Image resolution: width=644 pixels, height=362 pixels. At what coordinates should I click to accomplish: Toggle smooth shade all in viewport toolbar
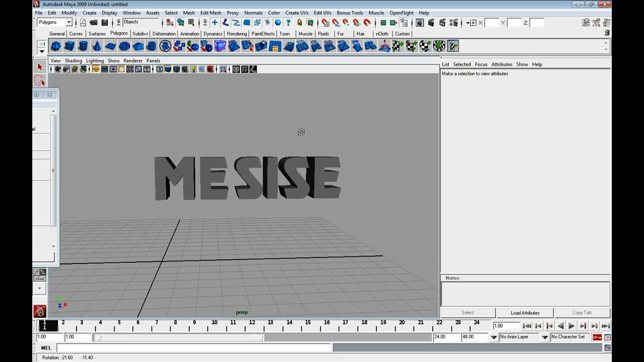(x=168, y=69)
